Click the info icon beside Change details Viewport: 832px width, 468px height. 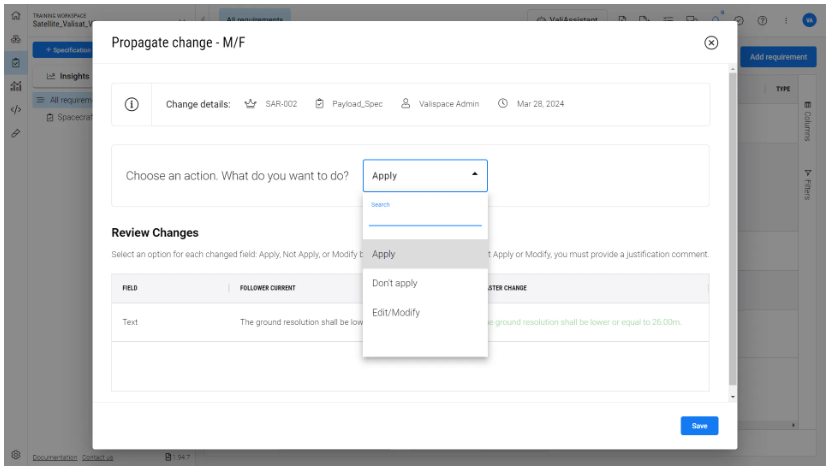click(x=132, y=104)
